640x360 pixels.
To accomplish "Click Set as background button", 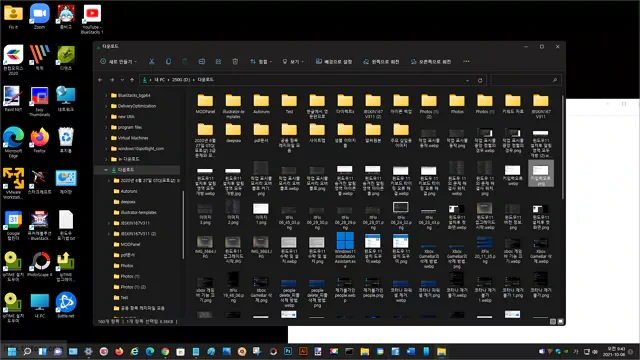I will 334,62.
